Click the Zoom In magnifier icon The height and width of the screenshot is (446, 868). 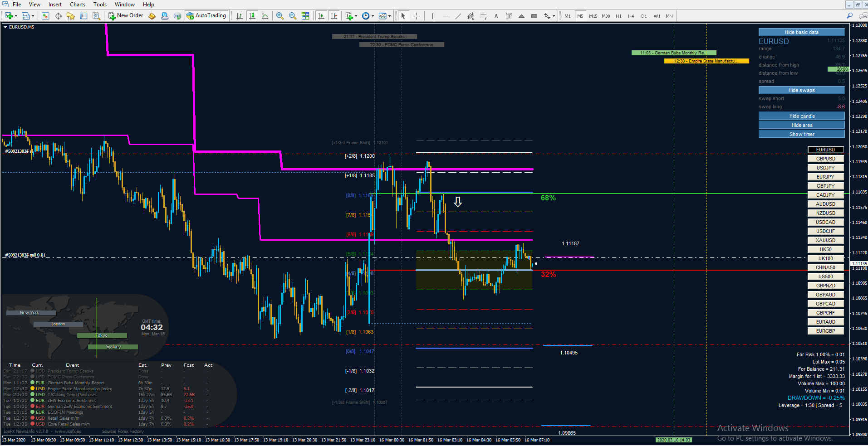[x=280, y=16]
